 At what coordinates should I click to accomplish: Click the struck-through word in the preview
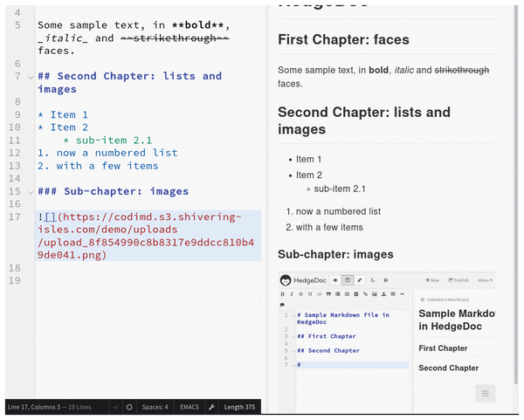coord(462,70)
